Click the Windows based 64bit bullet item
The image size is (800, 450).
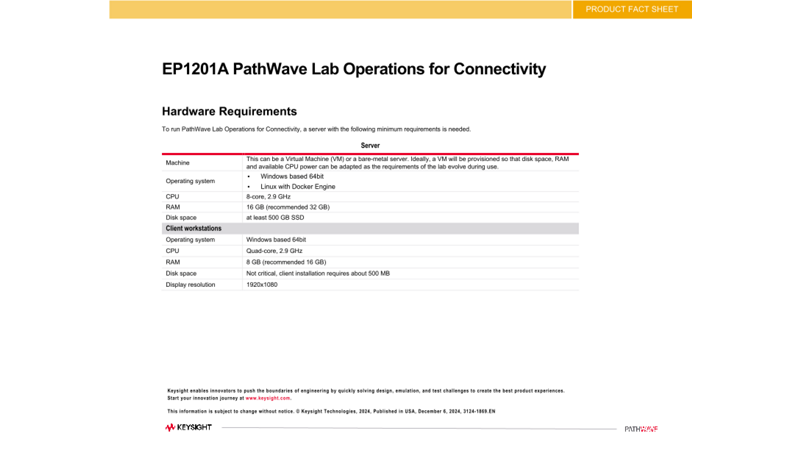point(292,177)
